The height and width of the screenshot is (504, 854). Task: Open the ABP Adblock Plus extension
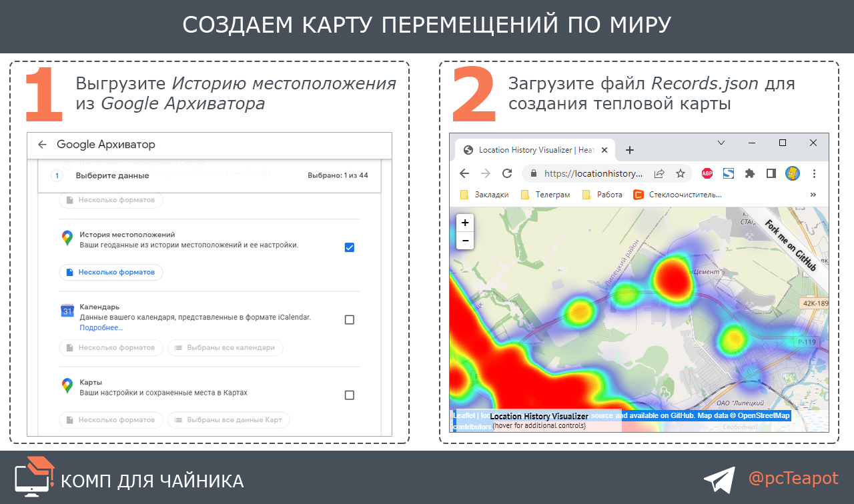707,173
